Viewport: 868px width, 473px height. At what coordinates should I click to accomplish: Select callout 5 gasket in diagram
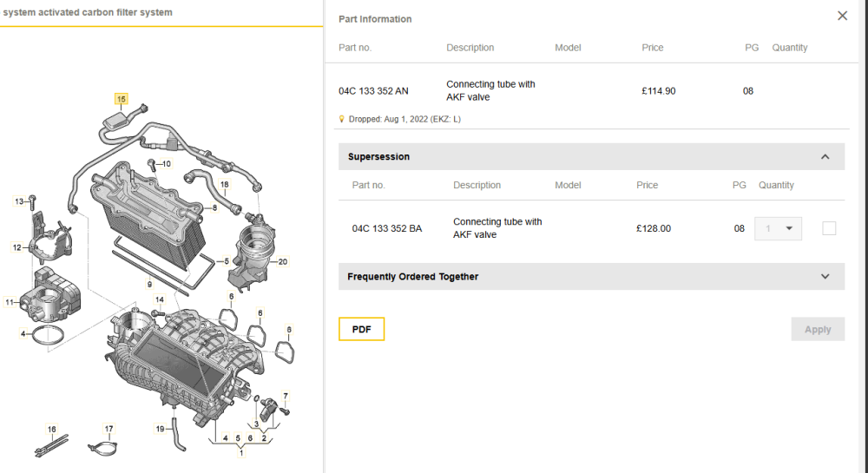pos(227,261)
